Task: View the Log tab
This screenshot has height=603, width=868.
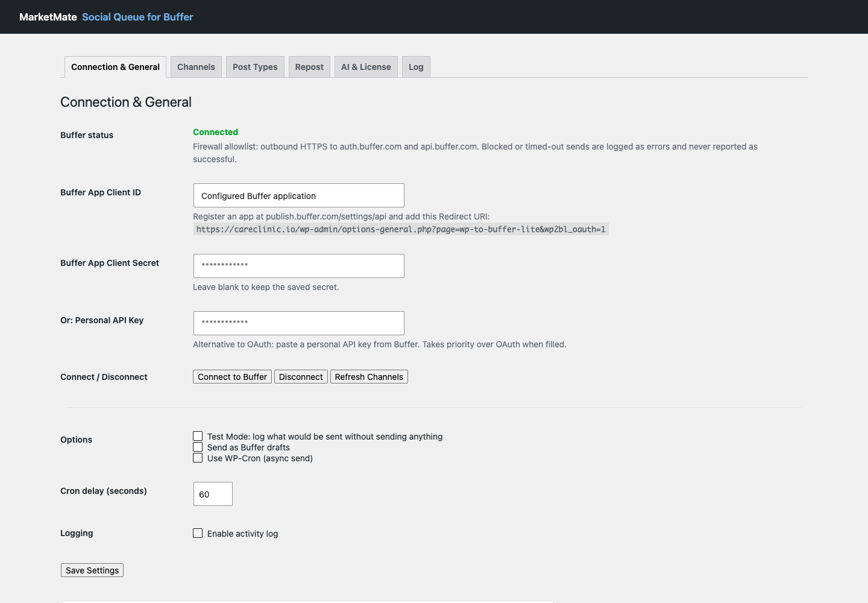Action: click(x=416, y=67)
